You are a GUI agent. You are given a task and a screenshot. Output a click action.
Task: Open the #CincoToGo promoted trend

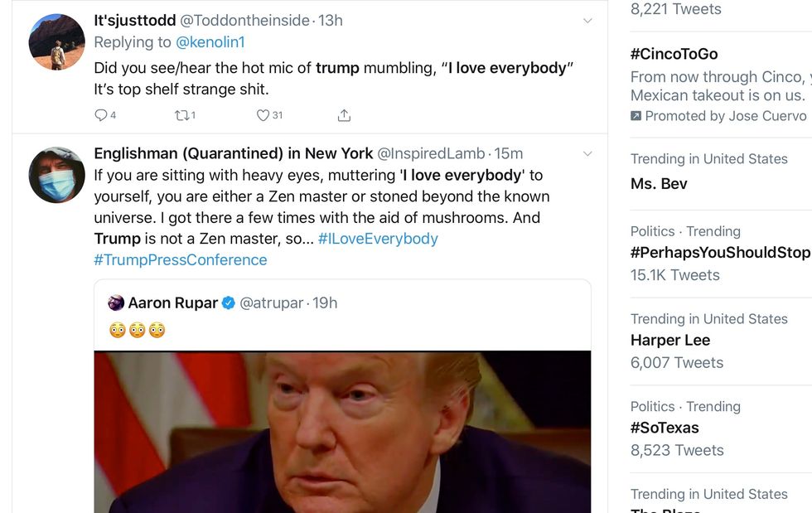[x=674, y=54]
